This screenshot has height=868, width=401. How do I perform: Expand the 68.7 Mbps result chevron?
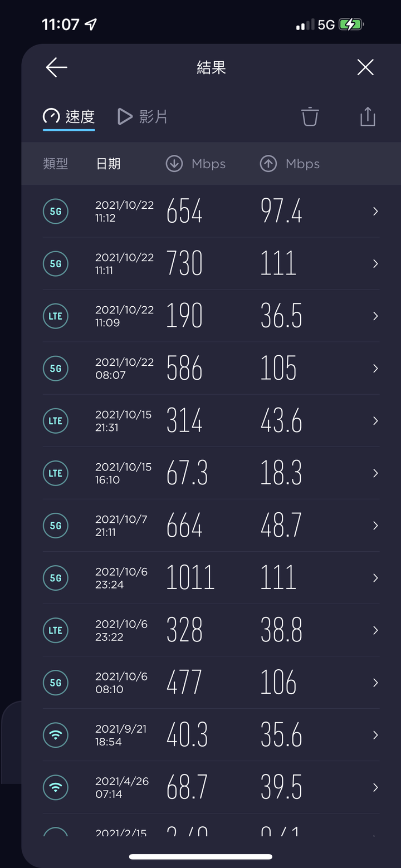375,787
